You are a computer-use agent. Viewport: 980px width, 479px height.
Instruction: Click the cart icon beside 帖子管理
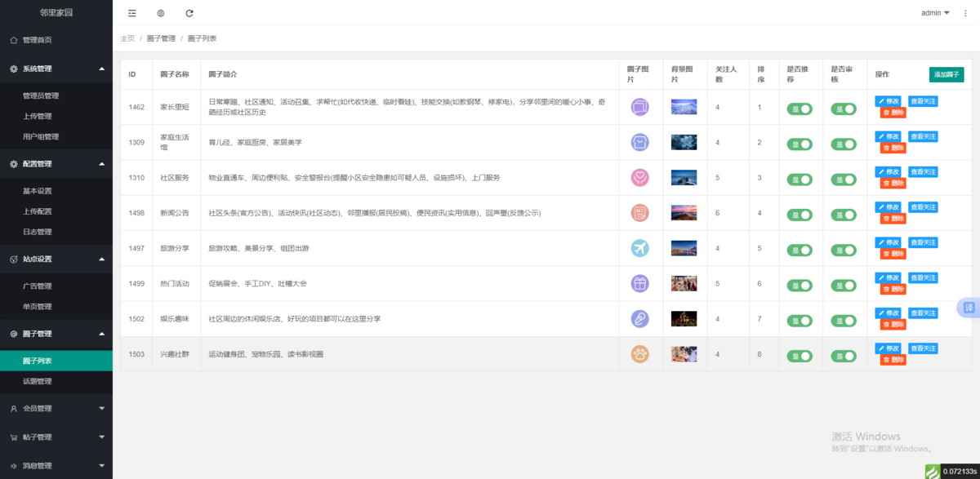[14, 437]
